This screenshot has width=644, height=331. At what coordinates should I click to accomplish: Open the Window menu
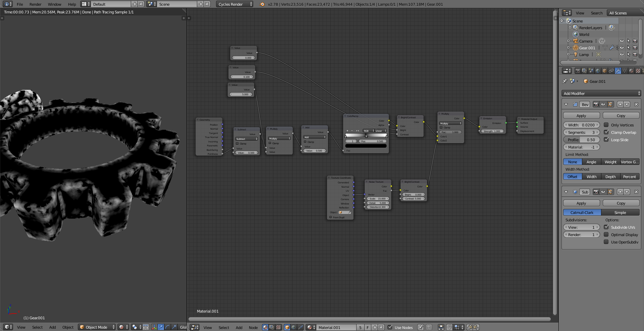coord(54,4)
